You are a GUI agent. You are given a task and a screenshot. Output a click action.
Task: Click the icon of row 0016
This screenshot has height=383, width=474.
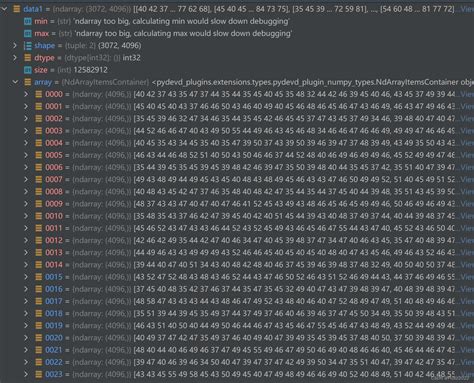(x=39, y=289)
